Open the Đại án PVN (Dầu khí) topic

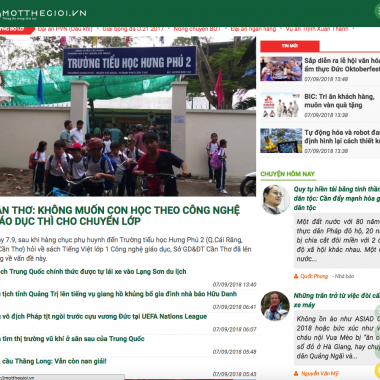tap(65, 29)
